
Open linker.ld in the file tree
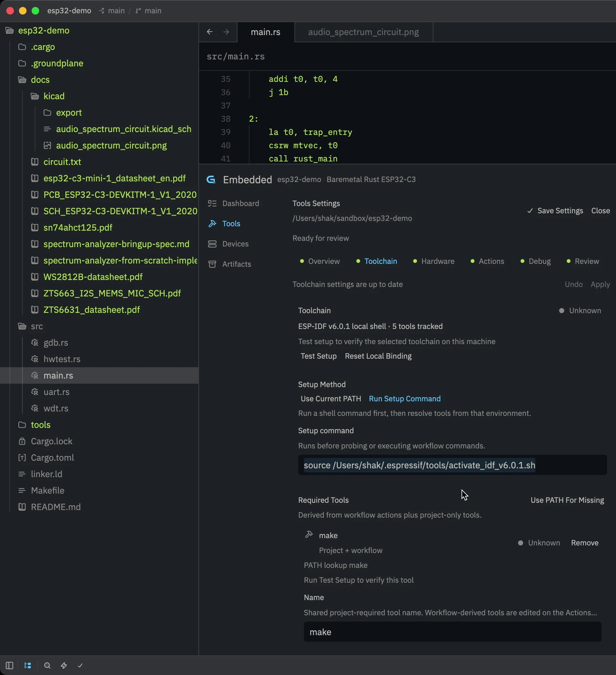pyautogui.click(x=46, y=474)
